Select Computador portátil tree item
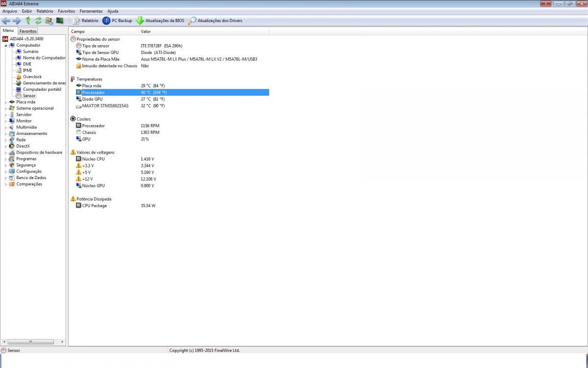Screen dimensions: 588x368 pyautogui.click(x=42, y=89)
